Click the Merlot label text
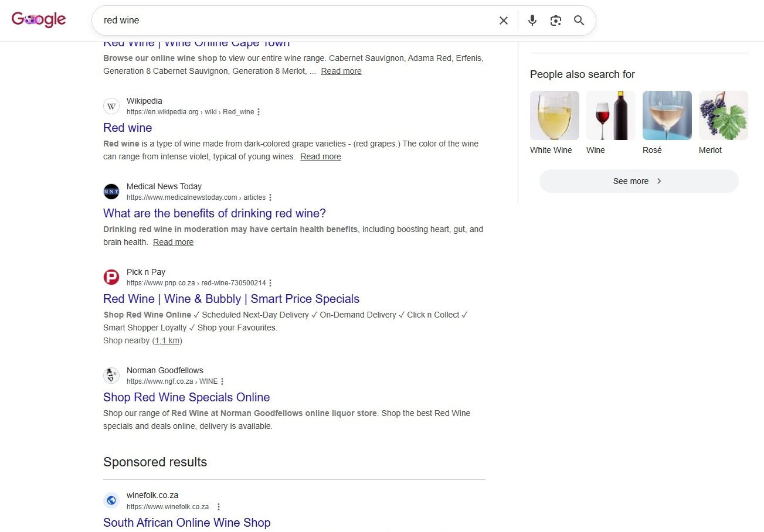Viewport: 764px width, 532px height. tap(710, 150)
